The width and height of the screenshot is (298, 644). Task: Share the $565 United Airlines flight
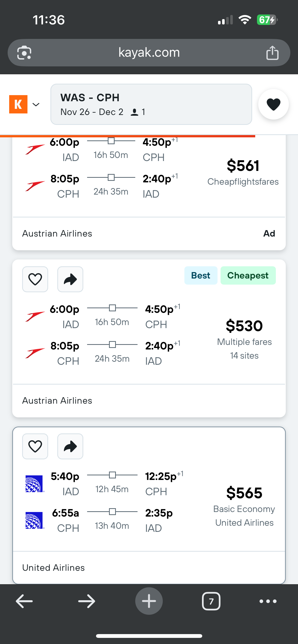[x=70, y=446]
